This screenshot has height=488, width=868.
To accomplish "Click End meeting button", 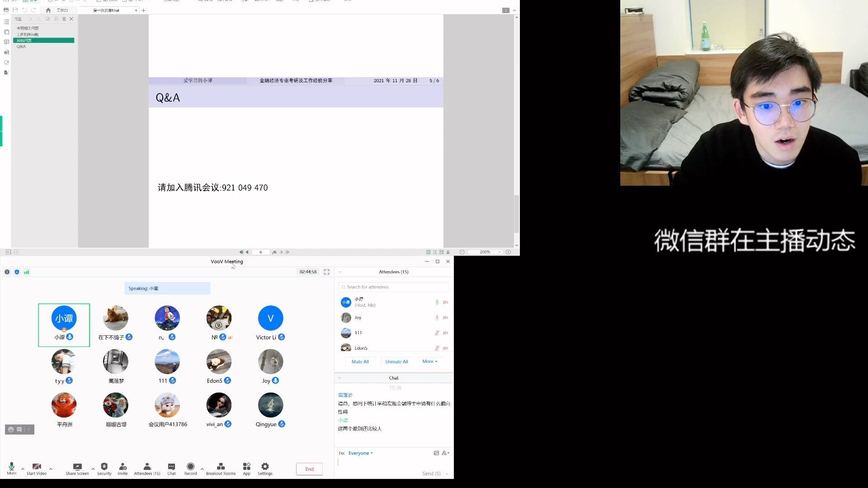I will [309, 469].
